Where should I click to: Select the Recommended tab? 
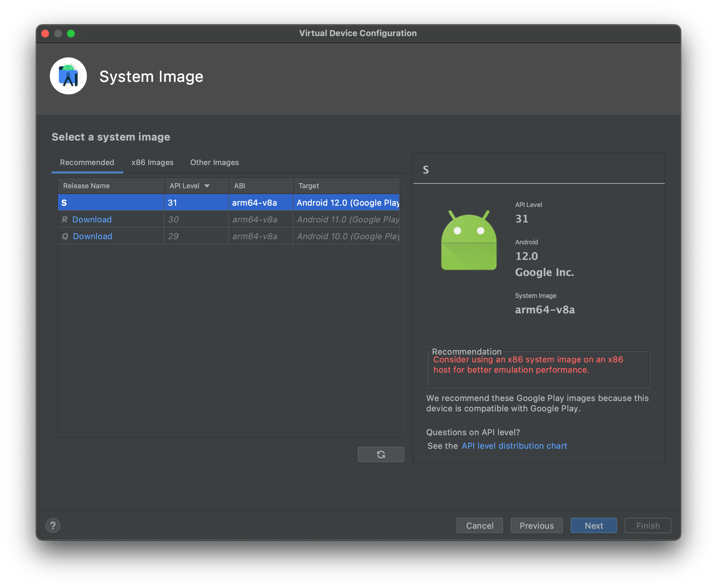pos(87,162)
